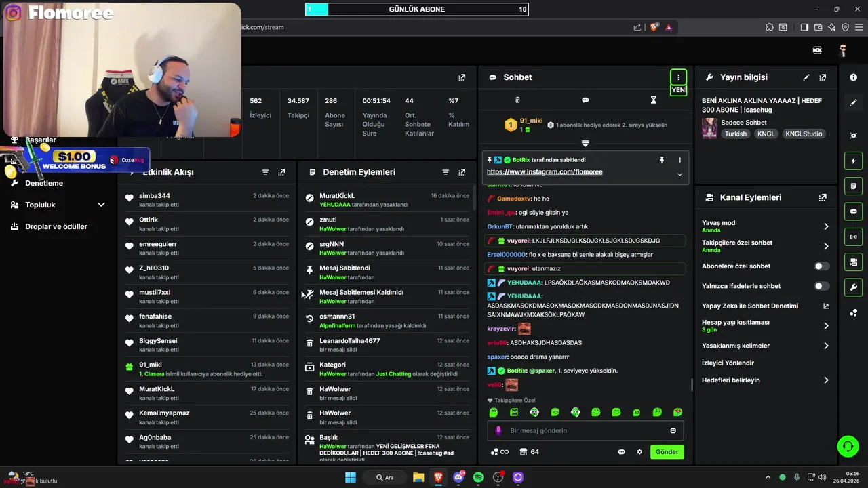Toggle the wrench widget in right sidebar
The height and width of the screenshot is (488, 868).
tap(853, 287)
